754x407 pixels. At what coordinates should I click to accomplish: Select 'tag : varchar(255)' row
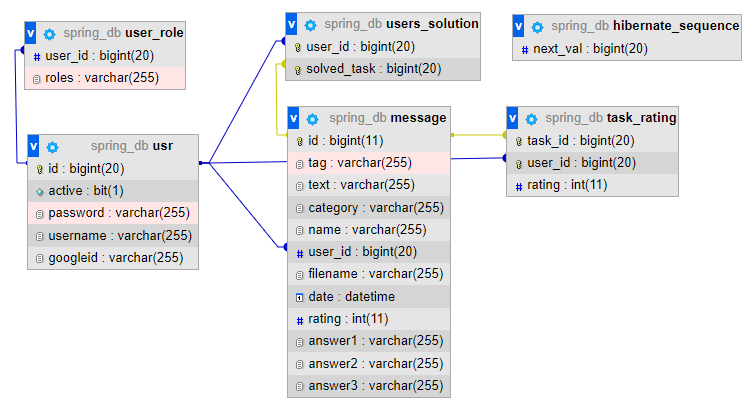click(x=369, y=163)
